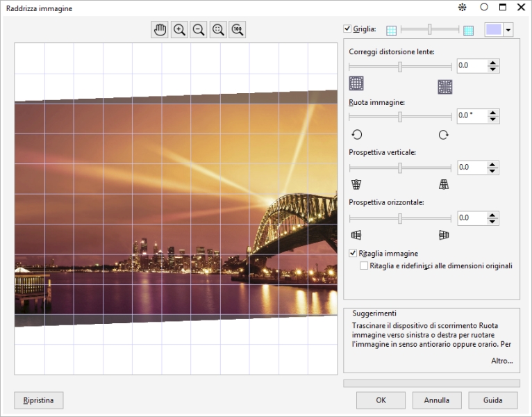Viewport: 532px width, 417px height.
Task: Click the Zoom out magnifier icon
Action: [x=199, y=29]
